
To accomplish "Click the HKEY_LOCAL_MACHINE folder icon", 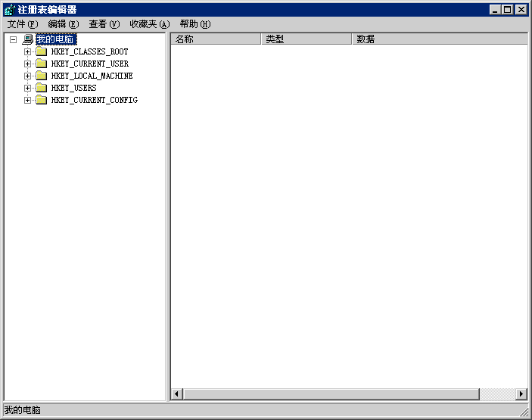I will [x=42, y=76].
